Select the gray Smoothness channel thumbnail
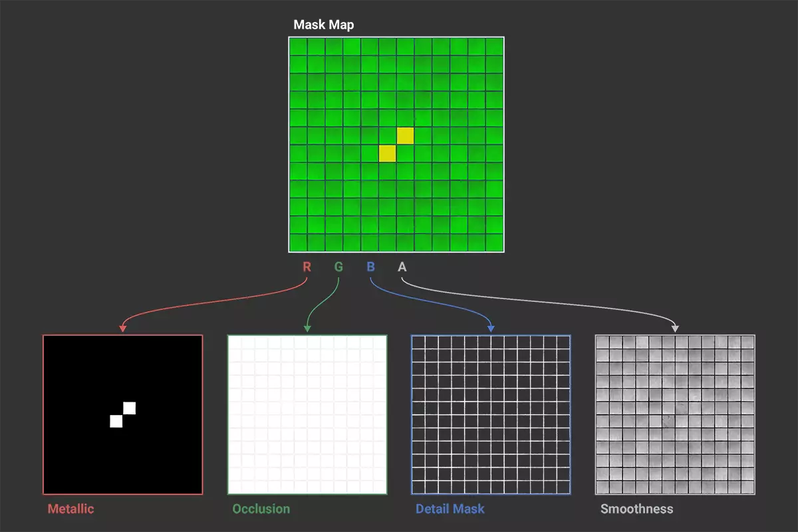Viewport: 798px width, 532px height. (675, 414)
